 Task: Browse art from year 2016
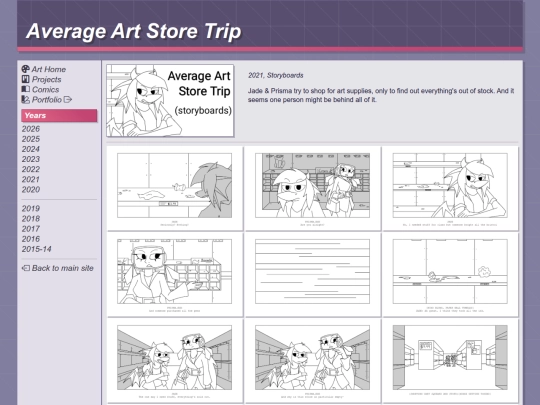click(x=31, y=239)
